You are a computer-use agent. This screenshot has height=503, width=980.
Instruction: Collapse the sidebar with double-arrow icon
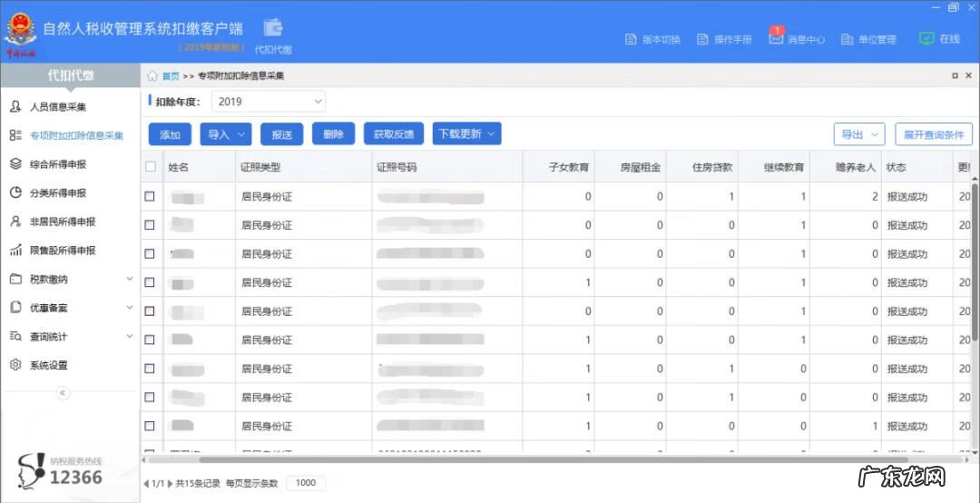(63, 393)
